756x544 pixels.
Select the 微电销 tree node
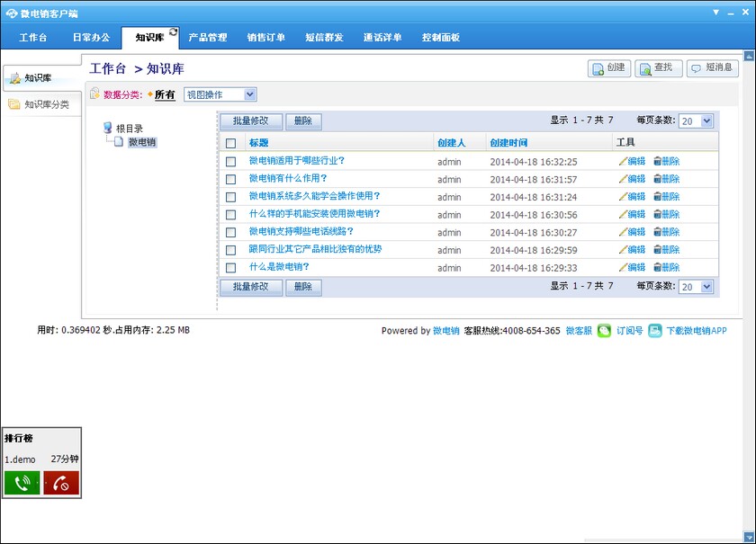[142, 142]
